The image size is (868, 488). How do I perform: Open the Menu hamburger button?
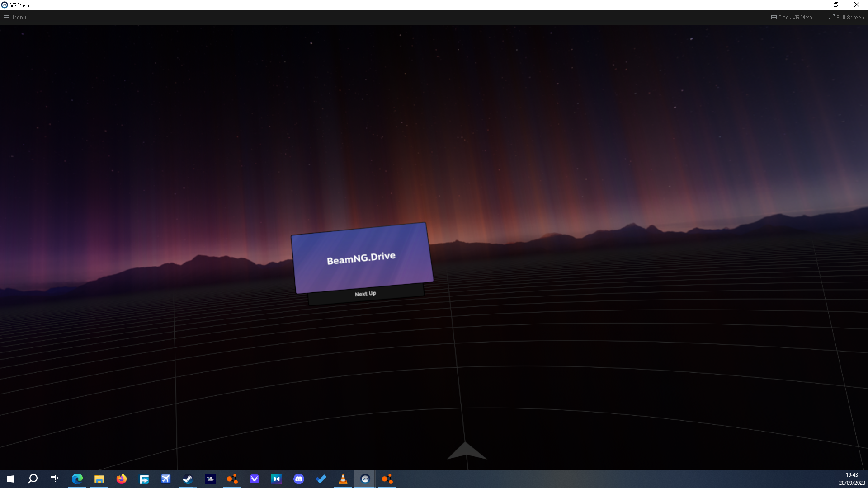click(x=15, y=18)
